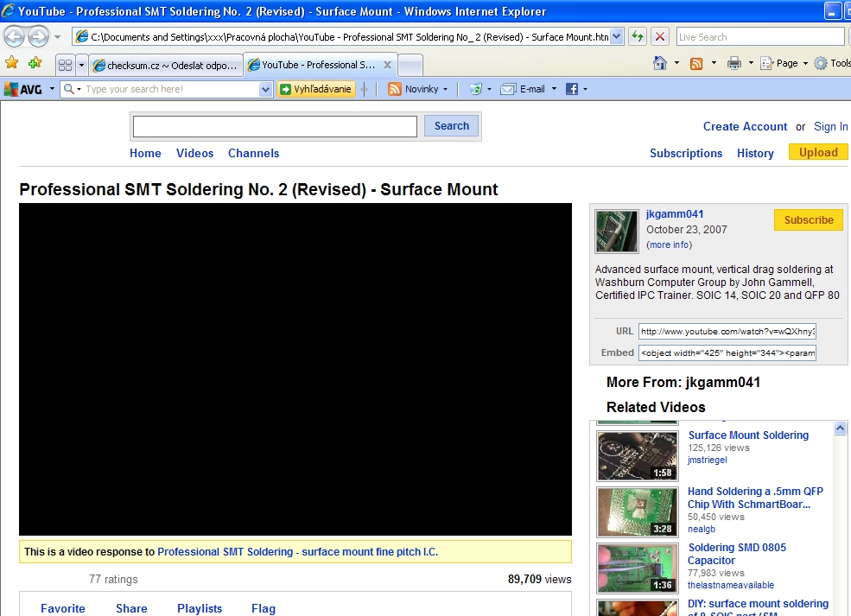Select the video URL text field
The height and width of the screenshot is (616, 851).
click(x=727, y=331)
